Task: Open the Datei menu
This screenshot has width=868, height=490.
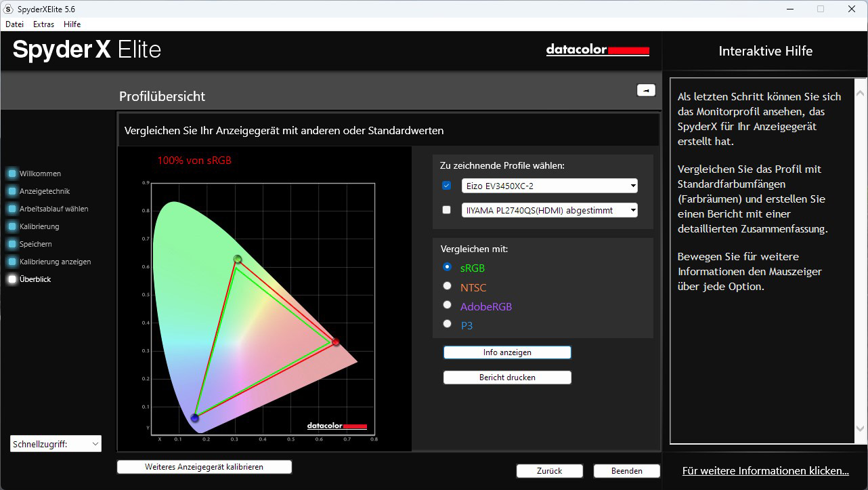Action: pyautogui.click(x=14, y=24)
